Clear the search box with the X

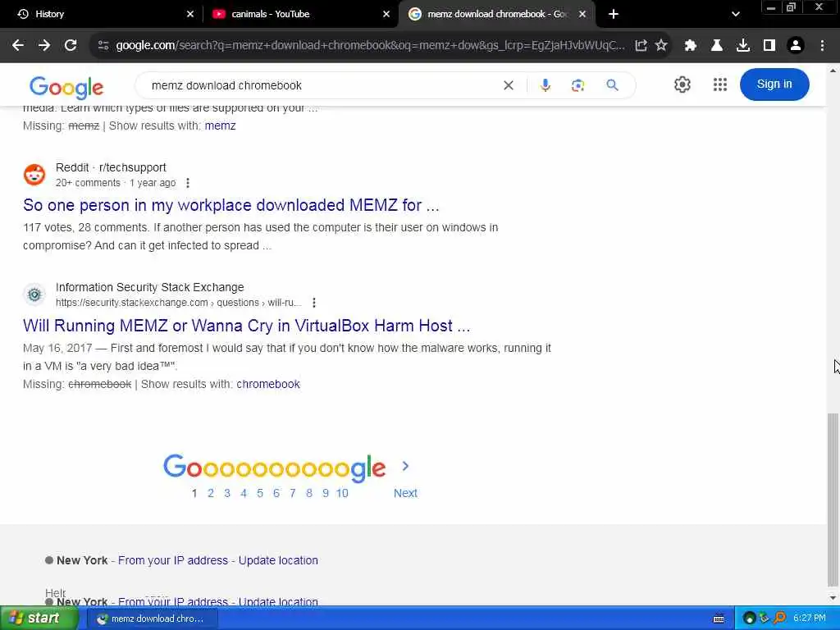pos(509,85)
